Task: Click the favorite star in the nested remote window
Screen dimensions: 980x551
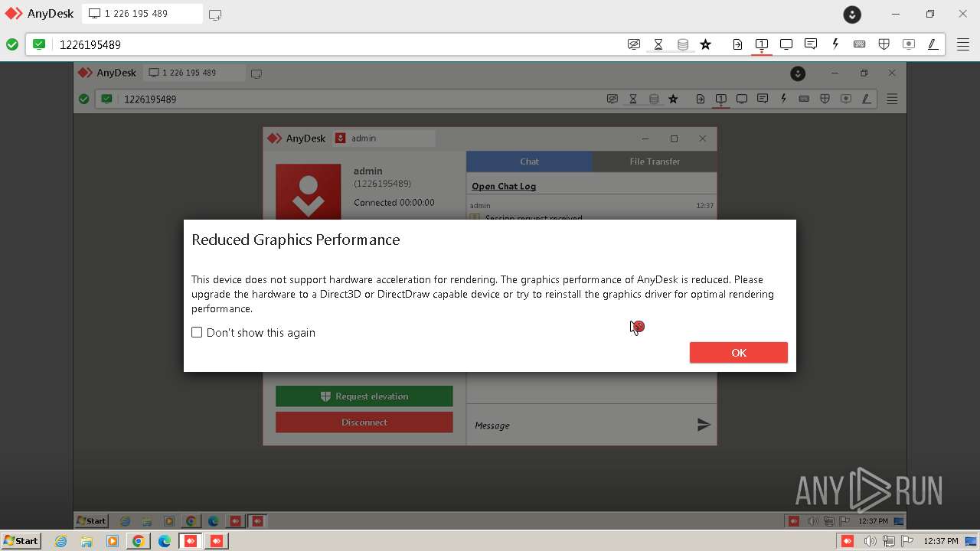Action: tap(673, 99)
